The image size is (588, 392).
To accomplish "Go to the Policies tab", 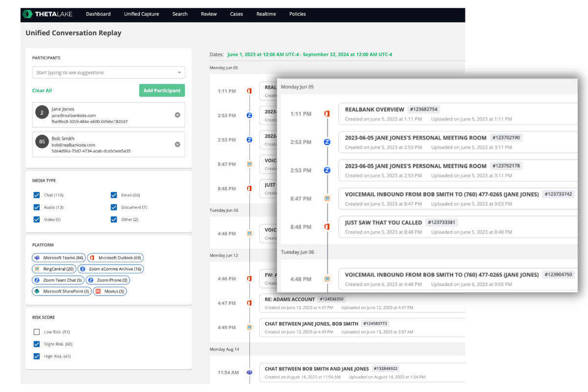I will (297, 14).
